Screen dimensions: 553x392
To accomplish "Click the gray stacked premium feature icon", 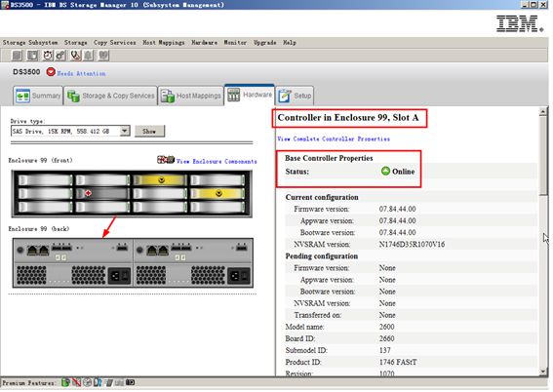I will point(108,382).
